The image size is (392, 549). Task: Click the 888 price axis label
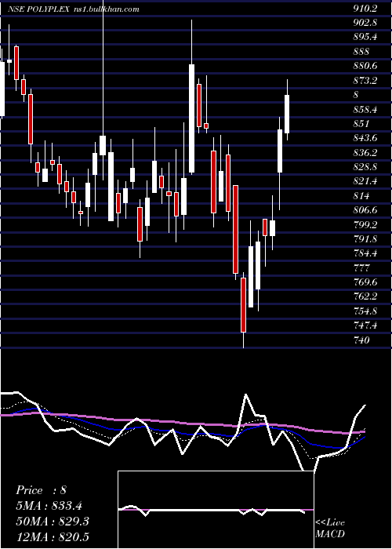[361, 52]
